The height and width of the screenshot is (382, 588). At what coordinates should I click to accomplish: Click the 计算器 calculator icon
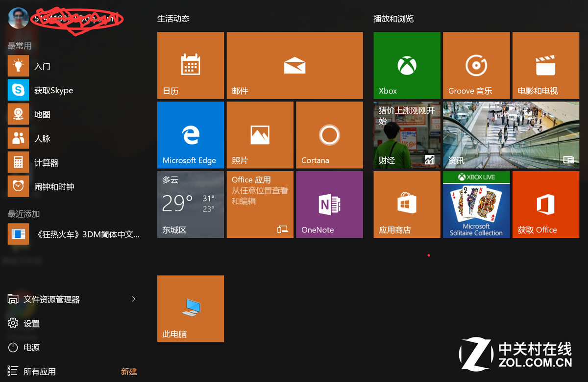coord(19,162)
